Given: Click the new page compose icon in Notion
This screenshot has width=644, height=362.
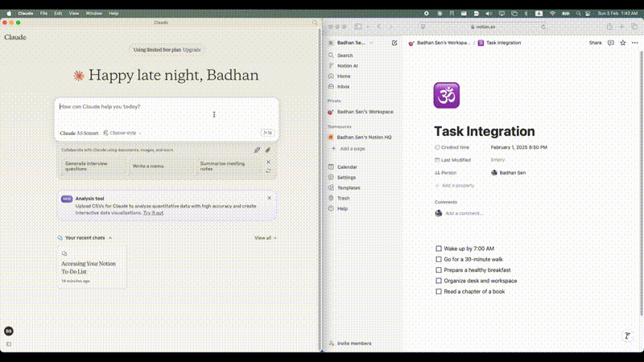Looking at the screenshot, I should pos(394,43).
